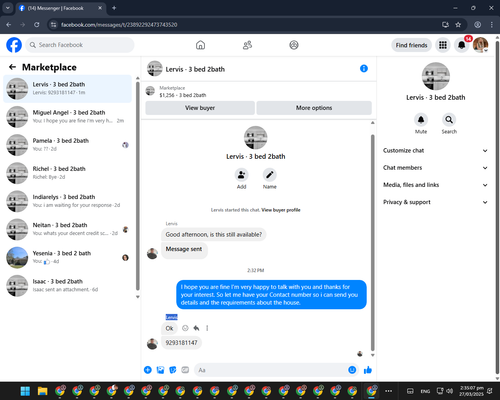Expand Privacy & support section
This screenshot has width=500, height=400.
coord(435,202)
